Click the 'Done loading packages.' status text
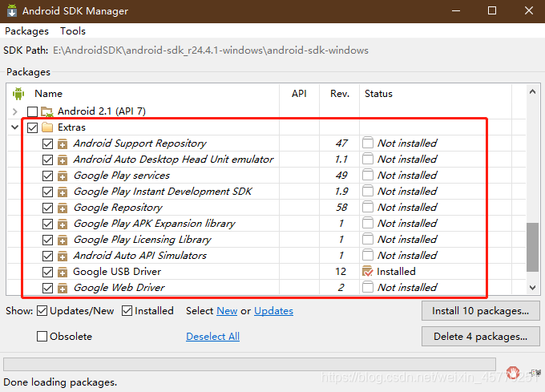545x392 pixels. pyautogui.click(x=60, y=382)
